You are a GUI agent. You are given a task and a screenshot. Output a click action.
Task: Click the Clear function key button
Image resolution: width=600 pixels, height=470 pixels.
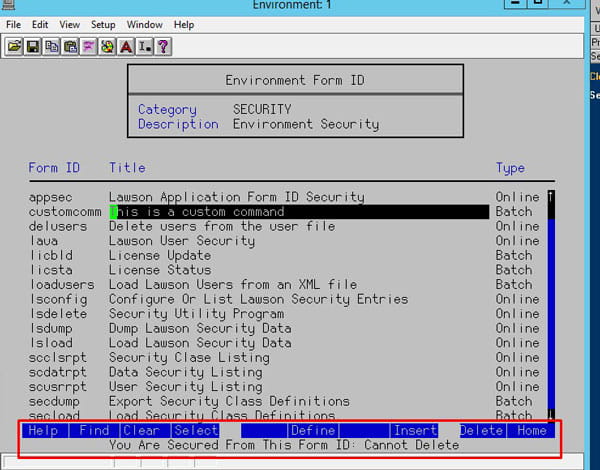coord(145,431)
